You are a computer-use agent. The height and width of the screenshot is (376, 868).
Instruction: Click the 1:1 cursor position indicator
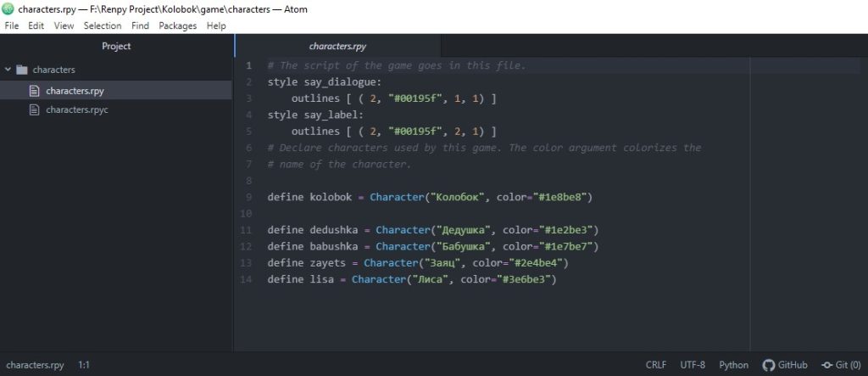click(84, 365)
